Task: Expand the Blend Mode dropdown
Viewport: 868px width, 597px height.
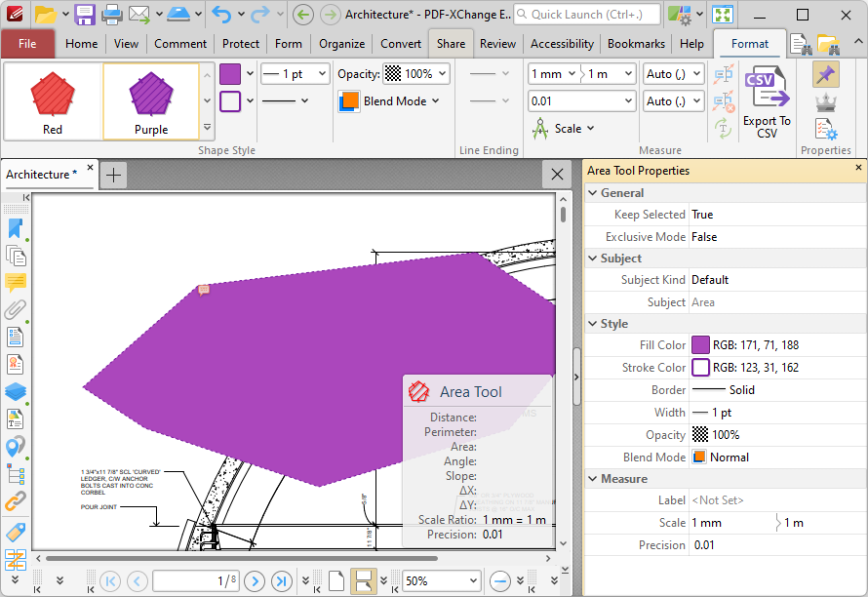Action: 389,101
